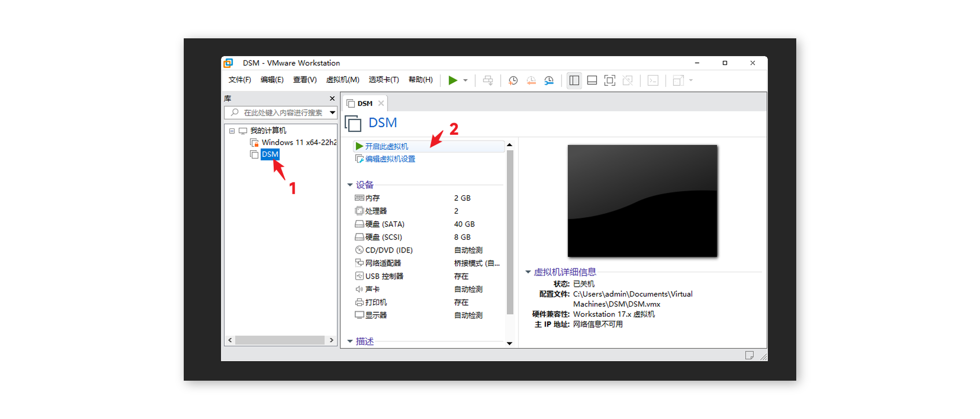Open the USB 控制器 device entry
This screenshot has height=419, width=980.
[384, 276]
